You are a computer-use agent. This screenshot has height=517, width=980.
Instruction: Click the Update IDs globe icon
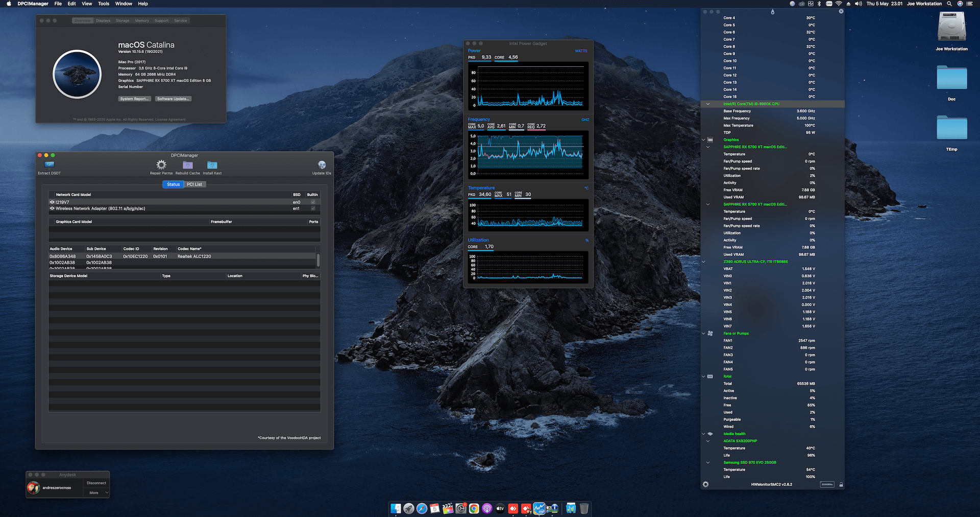[322, 165]
